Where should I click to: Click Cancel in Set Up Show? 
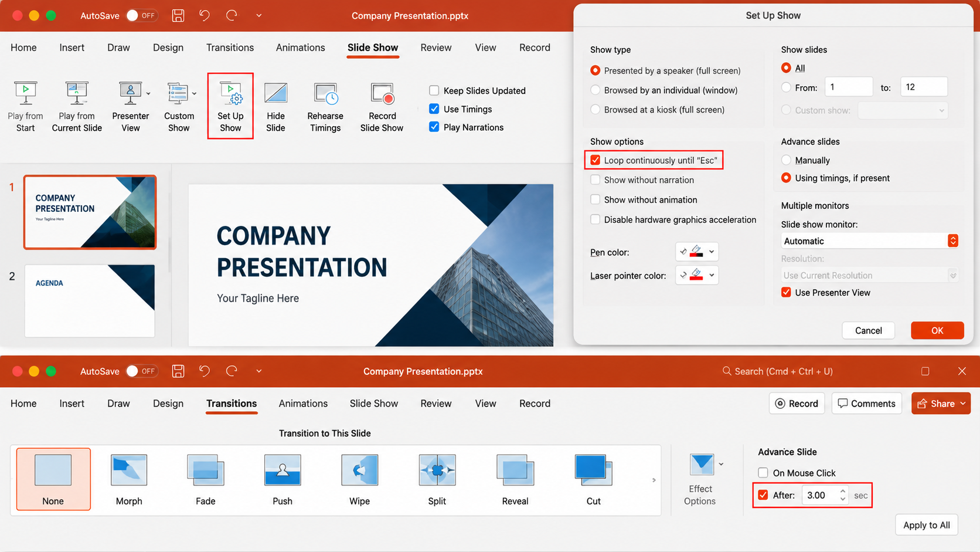[869, 330]
